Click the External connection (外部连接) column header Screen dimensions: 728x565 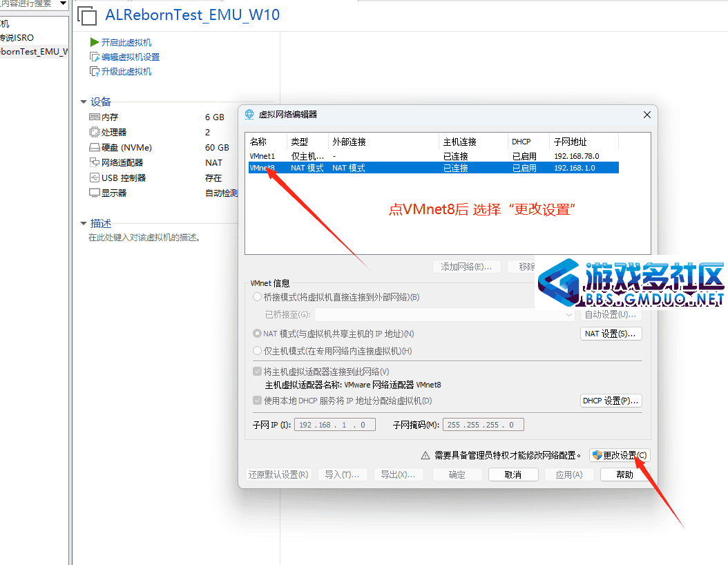pyautogui.click(x=383, y=142)
